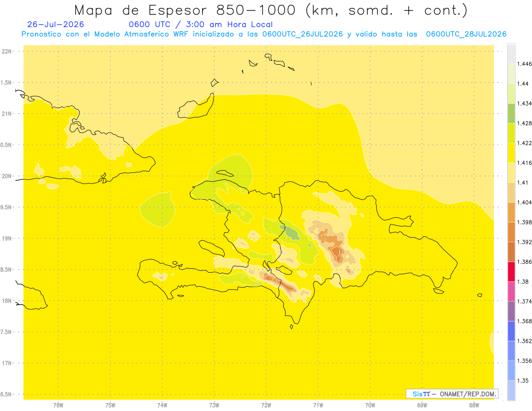Click the red legend swatch between 1.38 and 1.386
Screen dimensions: 532x411
511,271
